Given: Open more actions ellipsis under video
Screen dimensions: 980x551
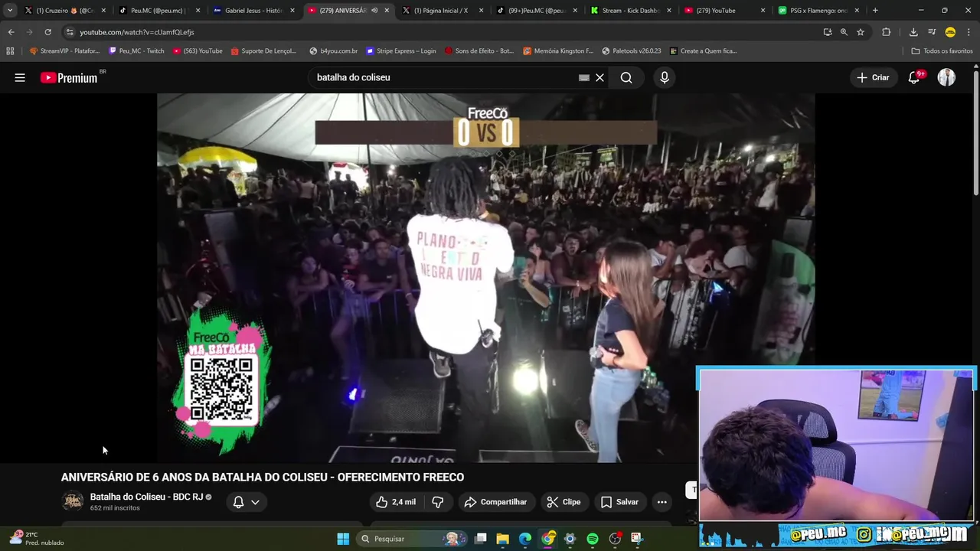Looking at the screenshot, I should tap(661, 502).
